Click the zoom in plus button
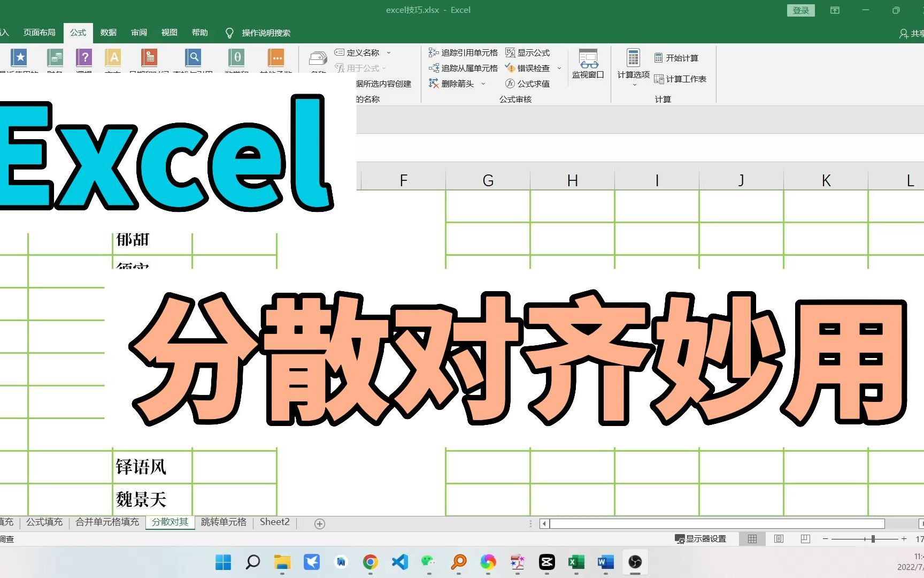Screen dimensions: 924x578 click(904, 539)
